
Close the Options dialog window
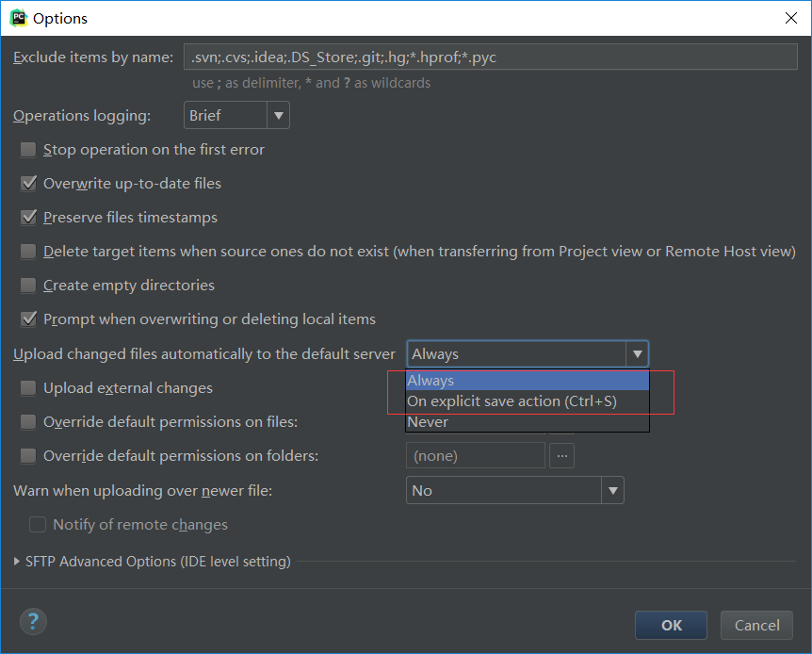click(x=790, y=18)
